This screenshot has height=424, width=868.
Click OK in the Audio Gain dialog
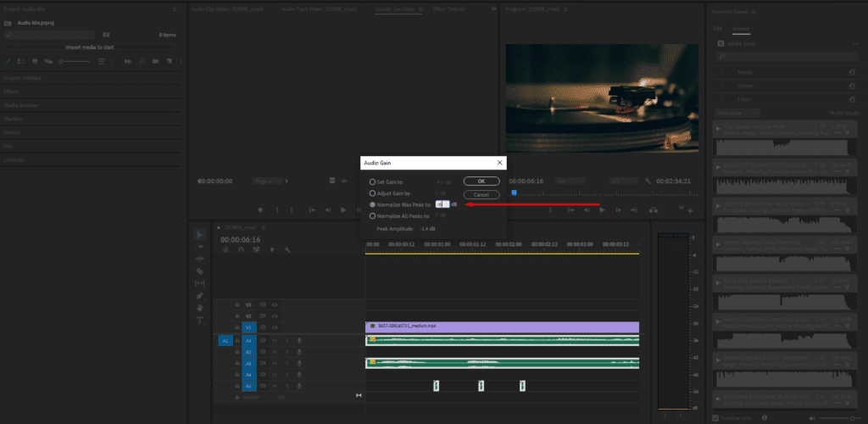[x=481, y=181]
